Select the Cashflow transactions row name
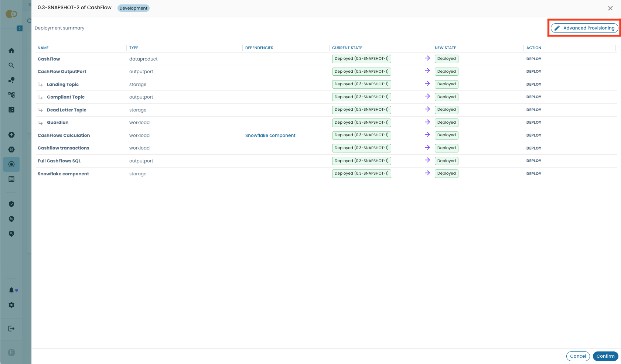 point(64,148)
